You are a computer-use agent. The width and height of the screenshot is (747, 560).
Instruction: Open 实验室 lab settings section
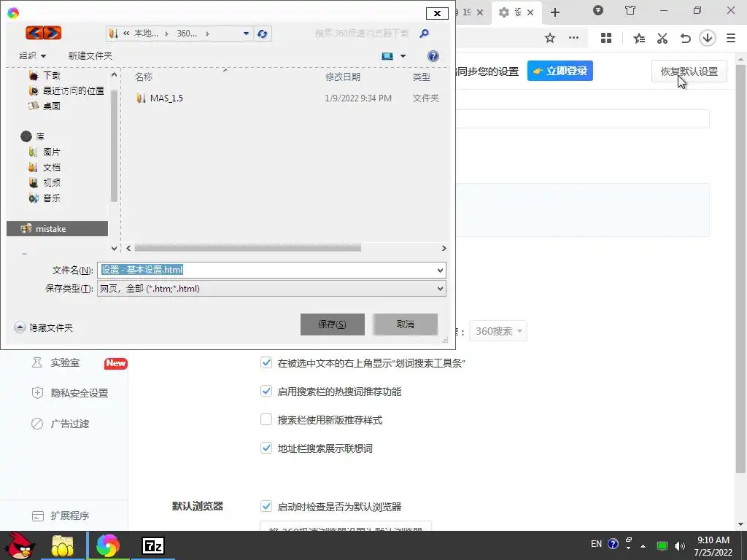[x=65, y=362]
